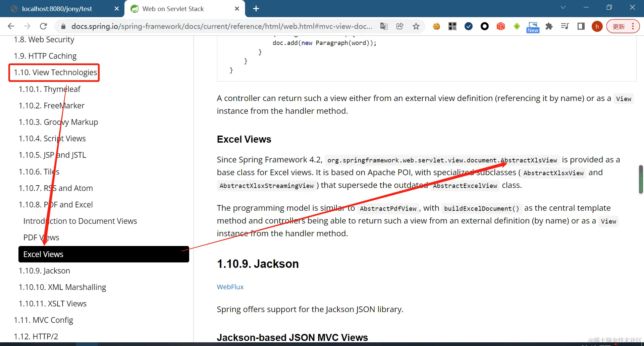
Task: Go to 1.10.11. XSLT Views
Action: (x=53, y=304)
